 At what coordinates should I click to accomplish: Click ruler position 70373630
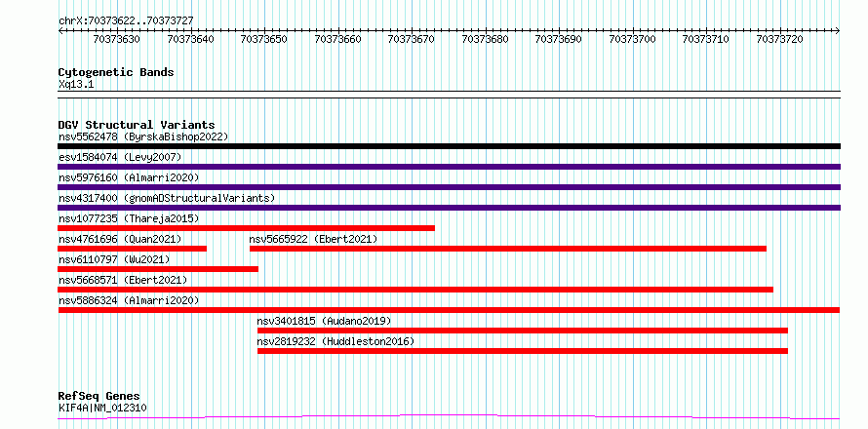click(x=116, y=39)
